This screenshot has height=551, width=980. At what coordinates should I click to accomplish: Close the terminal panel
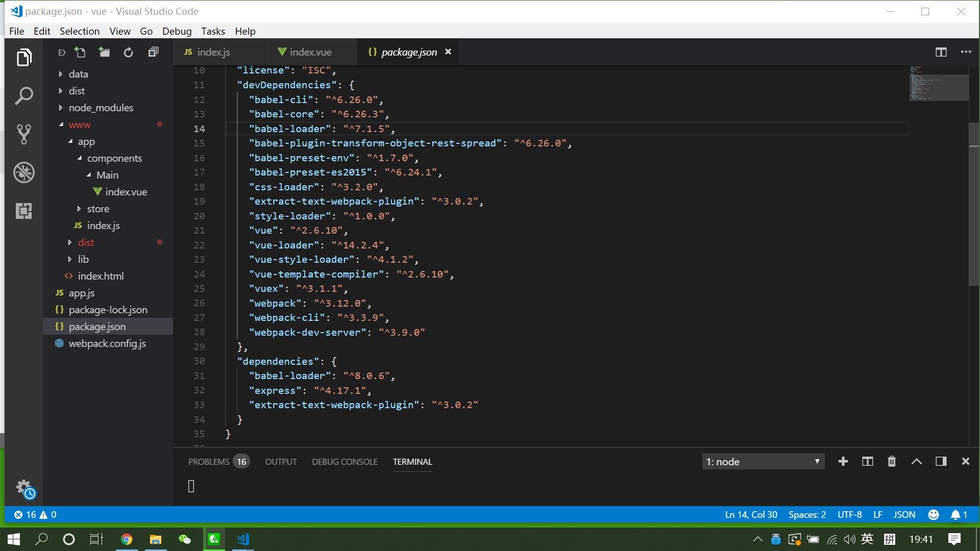click(x=966, y=461)
